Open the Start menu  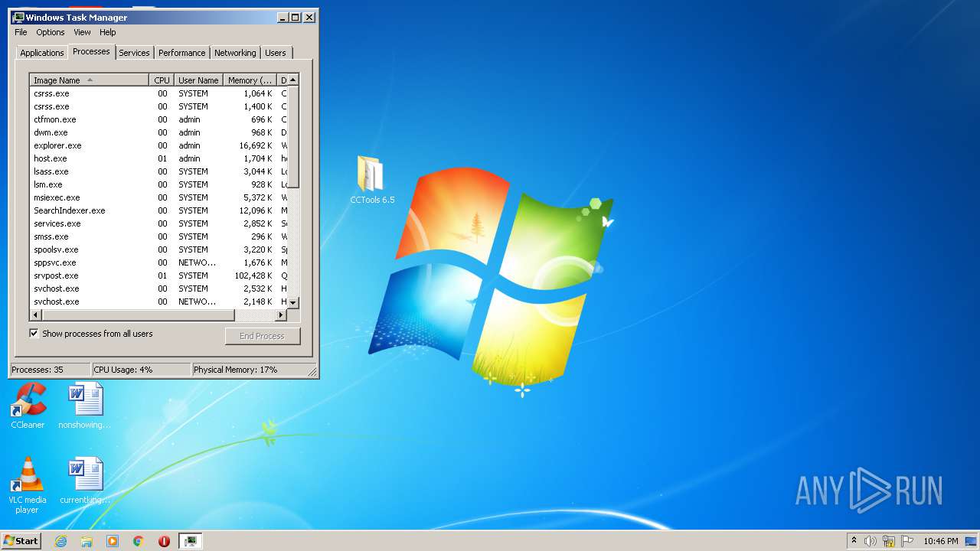click(21, 541)
